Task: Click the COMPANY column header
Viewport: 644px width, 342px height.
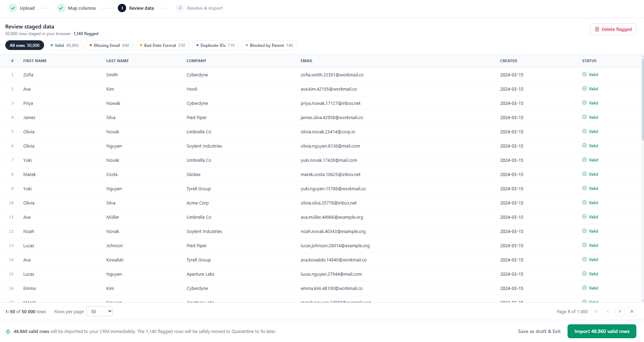Action: coord(196,61)
